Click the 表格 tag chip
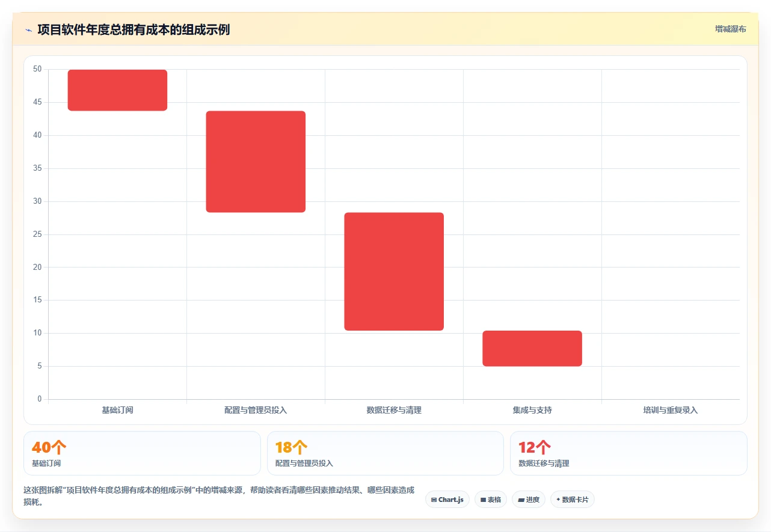 (x=491, y=500)
